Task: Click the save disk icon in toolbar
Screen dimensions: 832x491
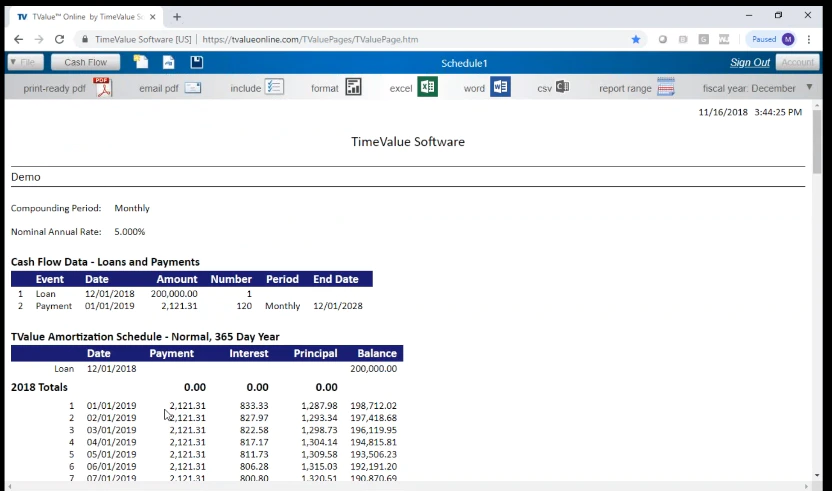Action: (196, 62)
